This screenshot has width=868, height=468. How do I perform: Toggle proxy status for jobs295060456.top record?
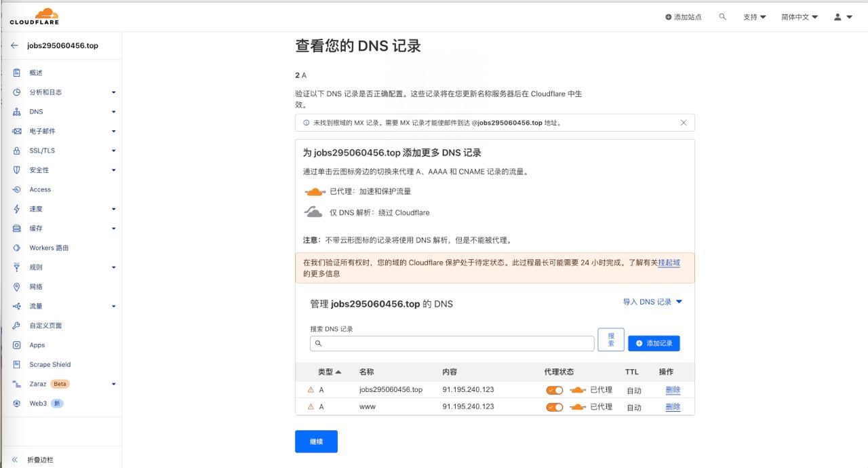(555, 390)
